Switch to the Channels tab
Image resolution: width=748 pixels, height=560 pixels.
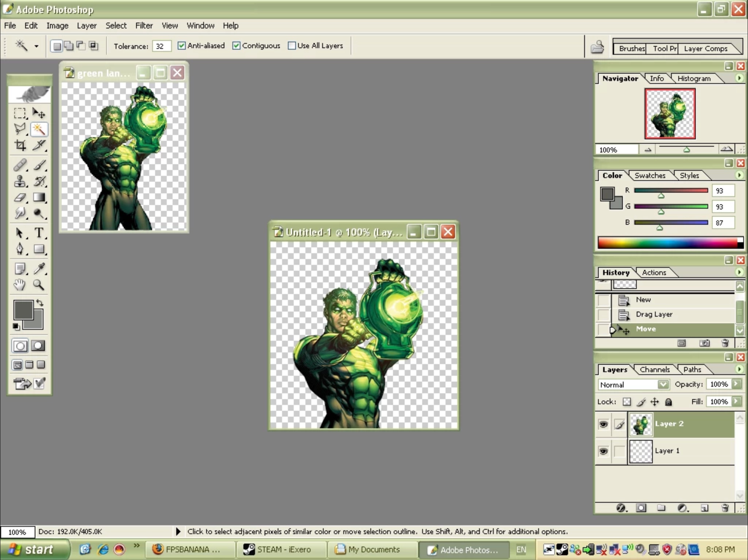(x=655, y=370)
